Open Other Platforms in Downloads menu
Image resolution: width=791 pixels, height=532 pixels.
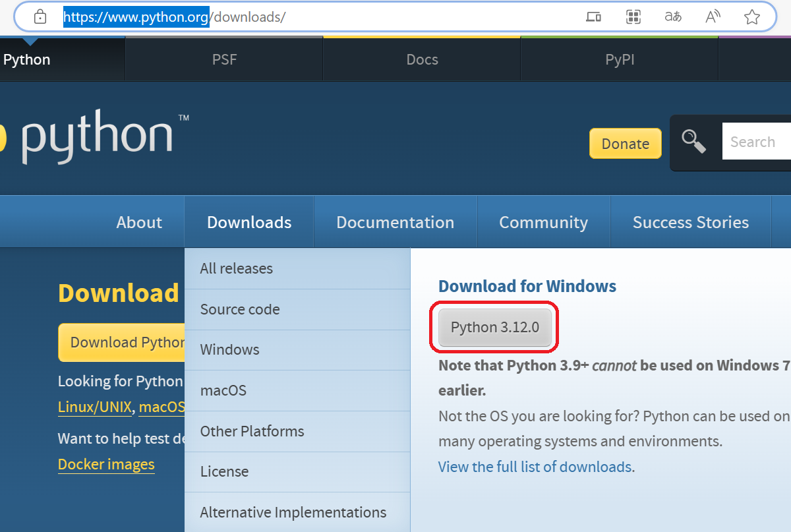[x=297, y=431]
